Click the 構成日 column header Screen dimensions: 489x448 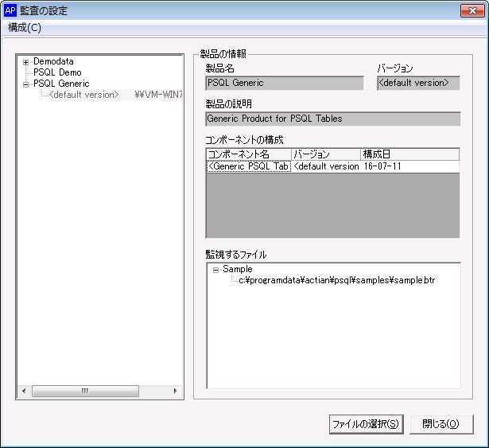[x=376, y=154]
